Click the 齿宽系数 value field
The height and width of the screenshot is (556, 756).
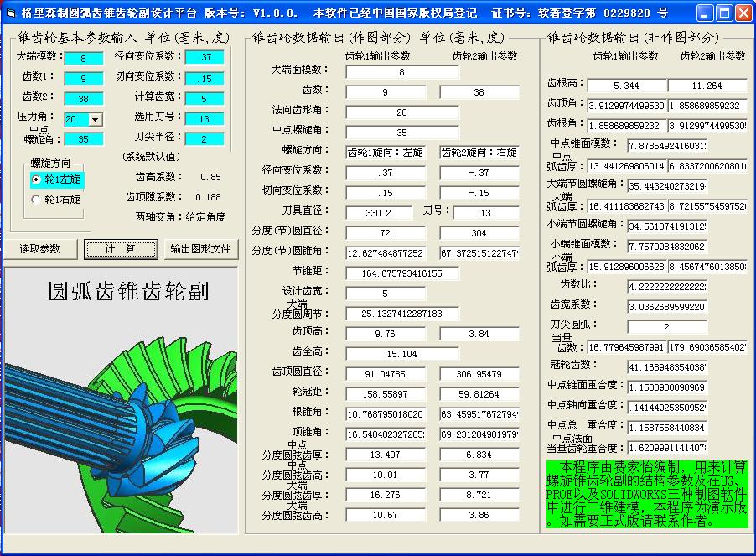click(x=667, y=307)
